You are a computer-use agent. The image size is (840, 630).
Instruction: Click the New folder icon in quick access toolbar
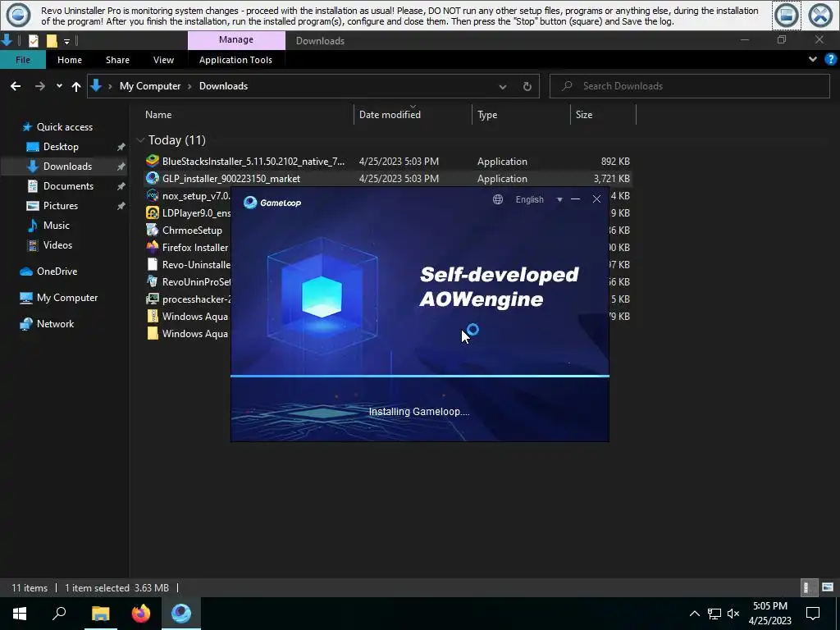[52, 41]
